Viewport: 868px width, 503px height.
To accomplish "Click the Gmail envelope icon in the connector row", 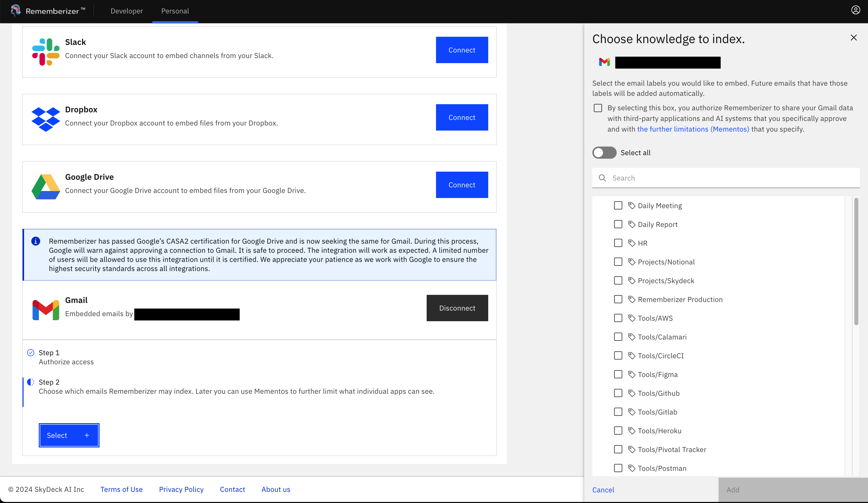I will point(45,309).
